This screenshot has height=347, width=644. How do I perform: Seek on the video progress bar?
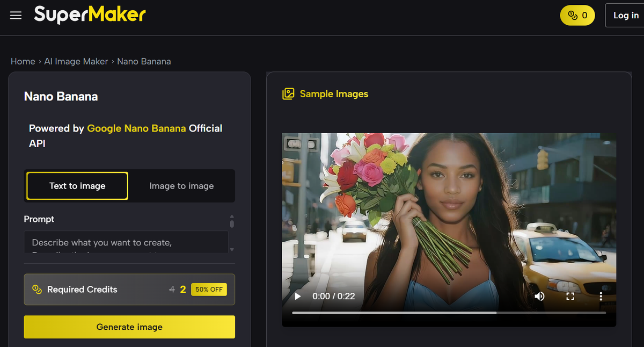tap(449, 313)
